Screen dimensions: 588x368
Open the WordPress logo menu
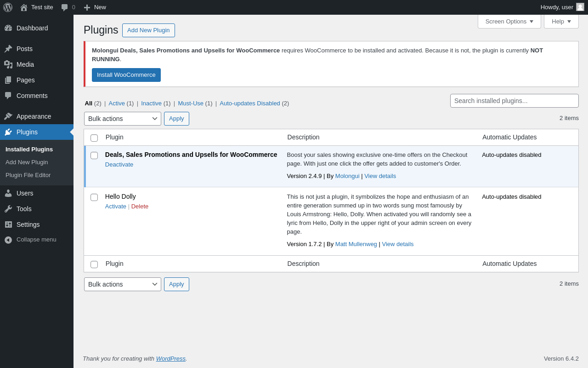pos(8,7)
